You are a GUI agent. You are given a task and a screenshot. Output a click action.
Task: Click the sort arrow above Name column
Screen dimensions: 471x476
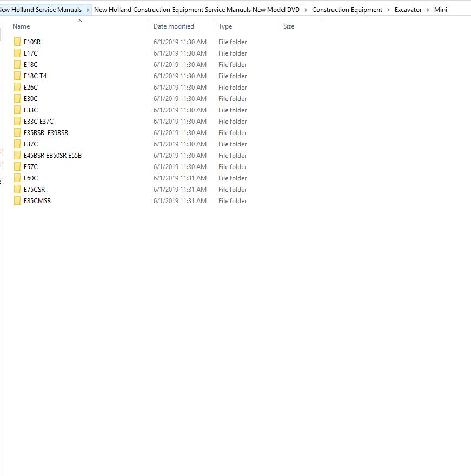coord(79,21)
